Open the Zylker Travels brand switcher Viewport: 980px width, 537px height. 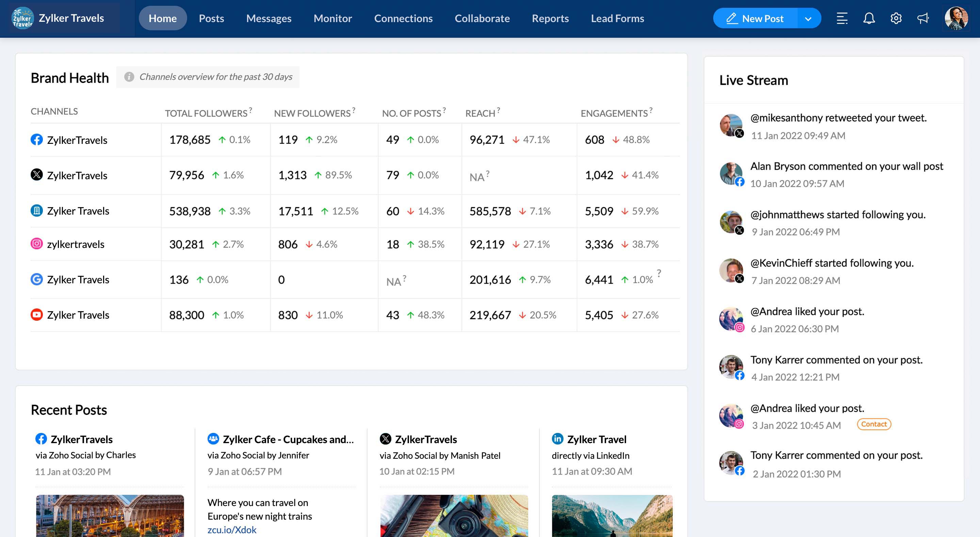click(65, 18)
